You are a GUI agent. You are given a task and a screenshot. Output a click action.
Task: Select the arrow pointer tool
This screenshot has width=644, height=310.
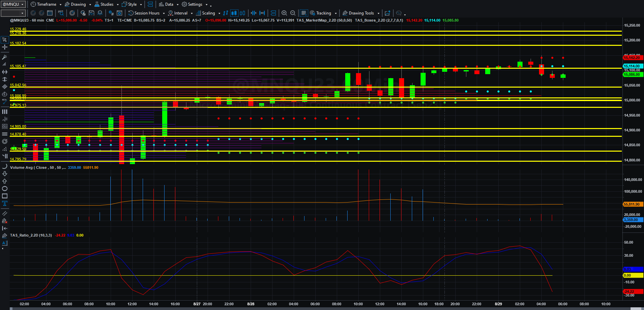click(x=5, y=40)
